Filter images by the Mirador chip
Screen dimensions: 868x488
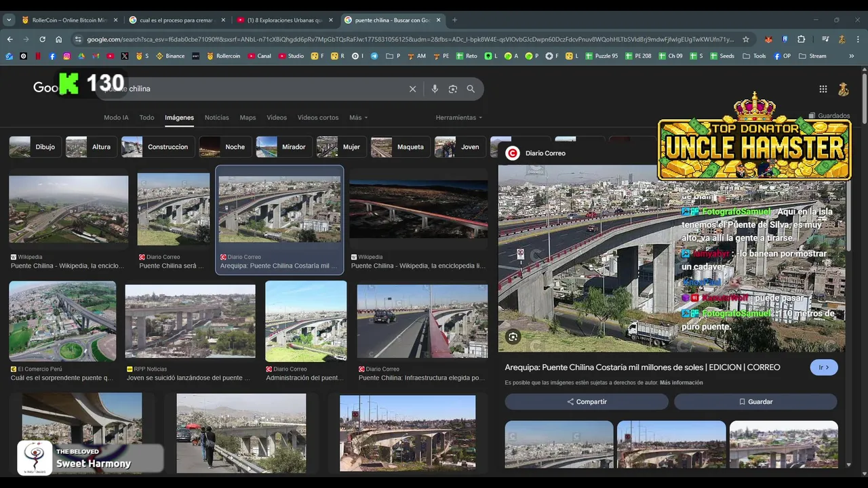[283, 147]
